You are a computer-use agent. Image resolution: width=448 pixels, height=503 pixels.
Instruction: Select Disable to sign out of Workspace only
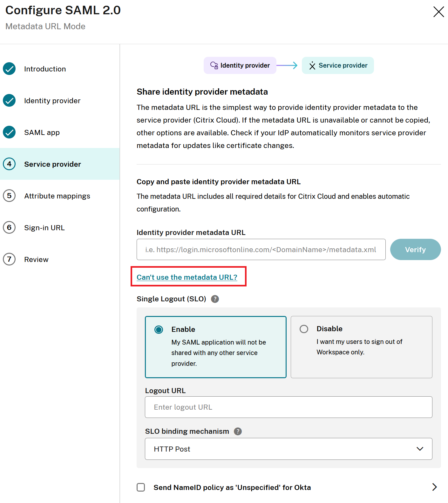[x=304, y=329]
